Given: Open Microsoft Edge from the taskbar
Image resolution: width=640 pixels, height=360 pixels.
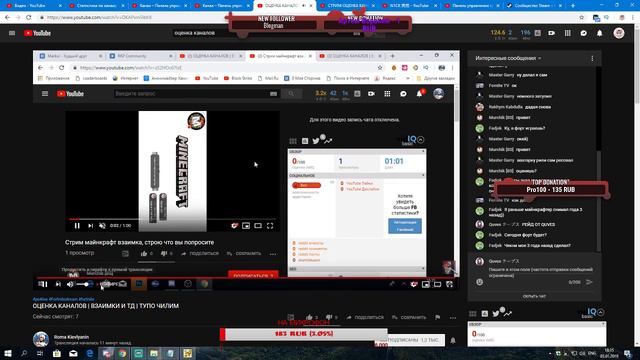Looking at the screenshot, I should pyautogui.click(x=90, y=353).
